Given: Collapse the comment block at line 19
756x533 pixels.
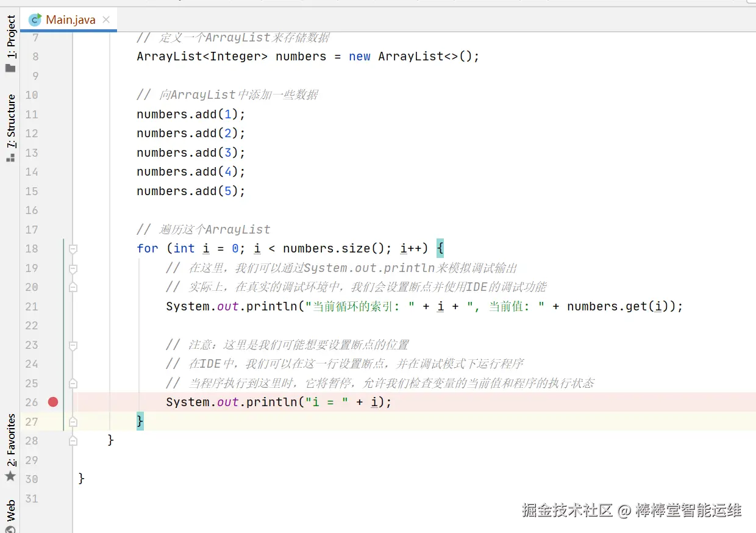Looking at the screenshot, I should point(73,268).
